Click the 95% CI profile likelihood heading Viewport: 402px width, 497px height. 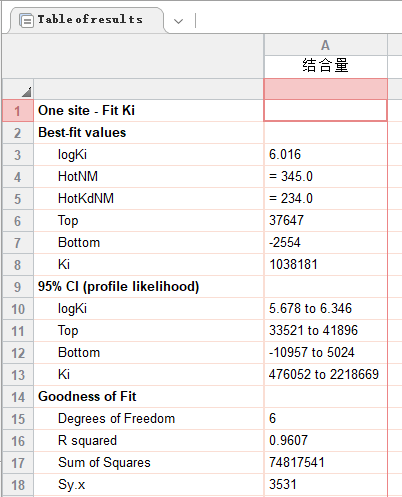pyautogui.click(x=118, y=287)
